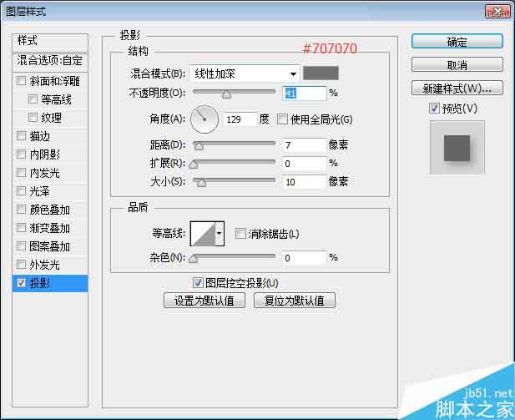Viewport: 515px width, 420px height.
Task: Click the 新建样式(W)... button
Action: coord(457,89)
